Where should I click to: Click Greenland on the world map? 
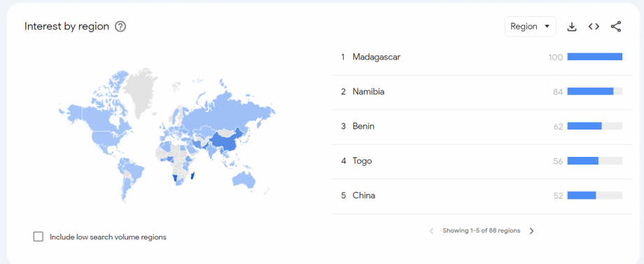point(141,90)
